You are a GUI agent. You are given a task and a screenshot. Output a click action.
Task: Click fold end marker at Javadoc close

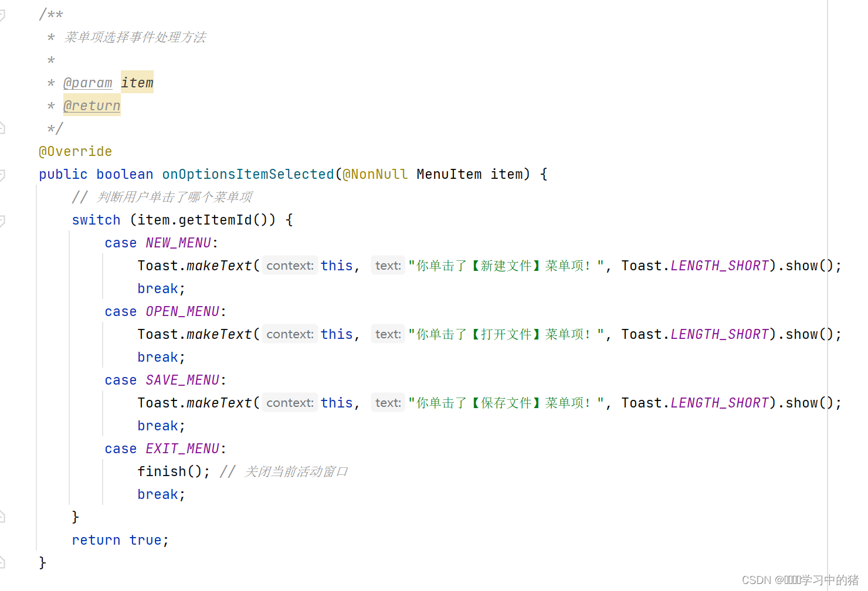[2, 128]
